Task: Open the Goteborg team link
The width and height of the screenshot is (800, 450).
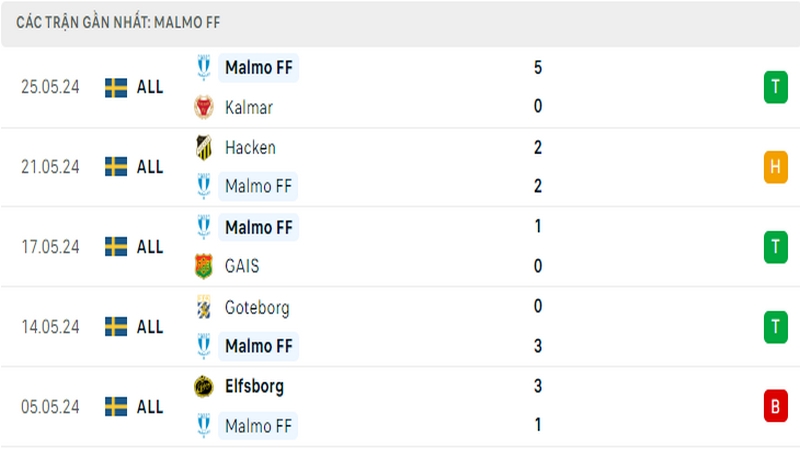Action: [x=257, y=308]
